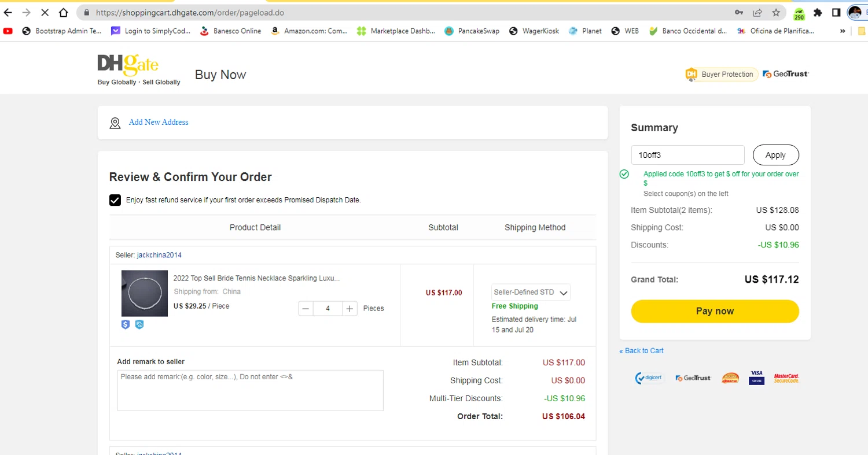Stop loading the page in browser
The height and width of the screenshot is (455, 868).
pos(45,12)
